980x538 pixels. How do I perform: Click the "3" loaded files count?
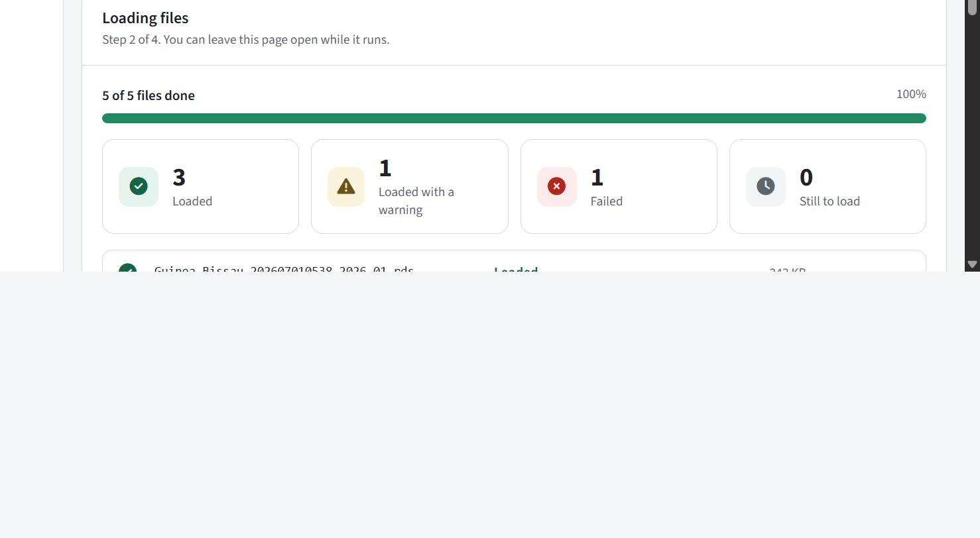click(x=179, y=177)
